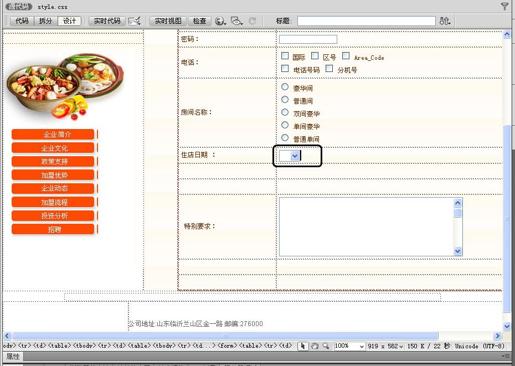Viewport: 515px width, 366px height.
Task: Select the 普通单间 radio button
Action: [285, 137]
